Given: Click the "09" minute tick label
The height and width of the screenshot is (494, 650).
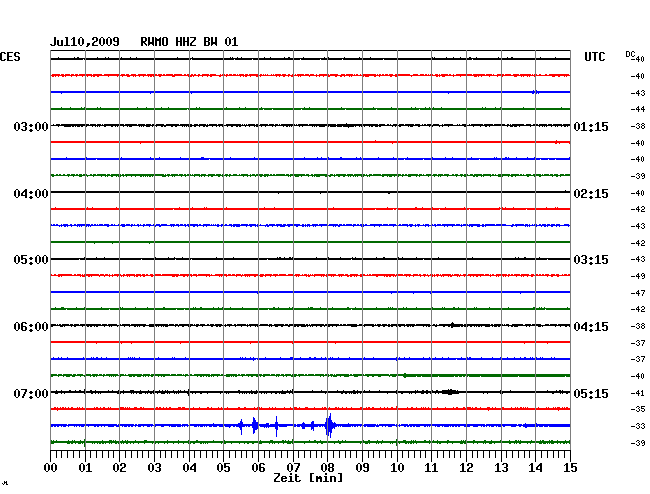Looking at the screenshot, I should point(362,468).
